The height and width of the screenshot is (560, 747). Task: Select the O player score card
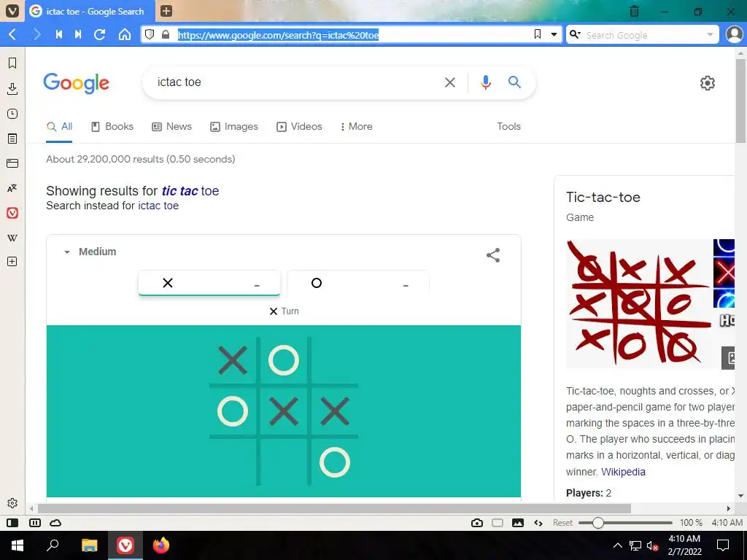tap(358, 284)
